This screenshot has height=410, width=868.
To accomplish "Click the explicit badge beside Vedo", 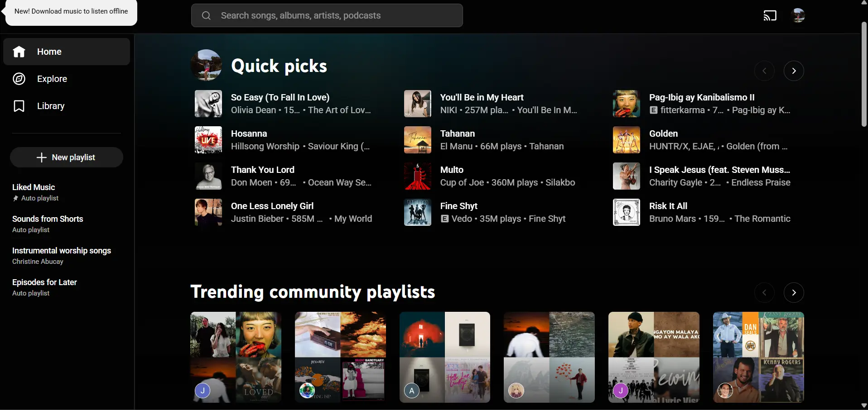I will coord(444,219).
